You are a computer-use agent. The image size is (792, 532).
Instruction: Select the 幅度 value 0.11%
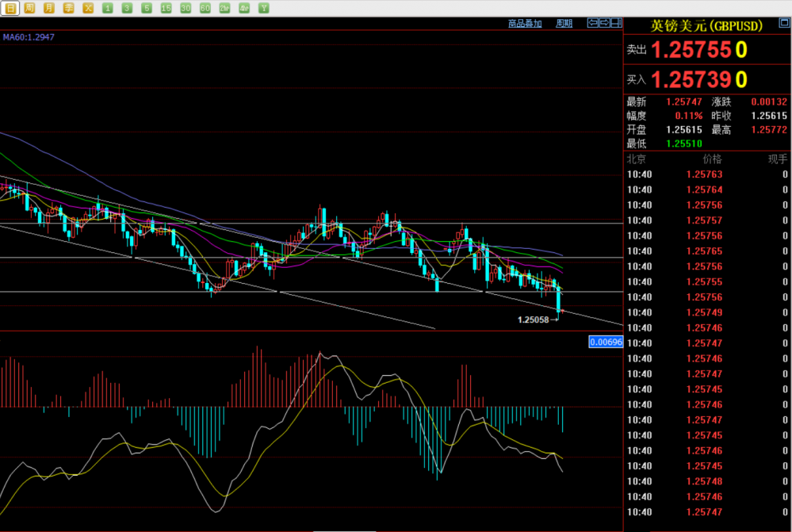click(688, 116)
